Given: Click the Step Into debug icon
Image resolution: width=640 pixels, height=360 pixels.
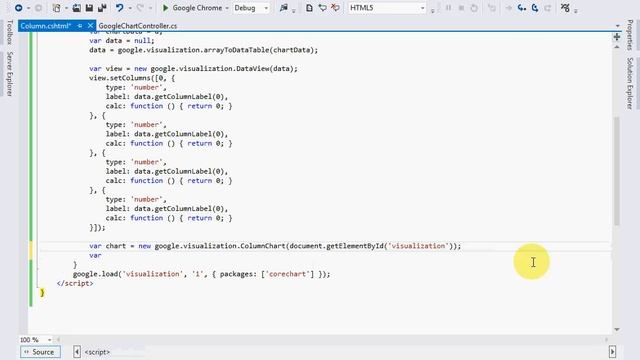Looking at the screenshot, I should coord(522,8).
